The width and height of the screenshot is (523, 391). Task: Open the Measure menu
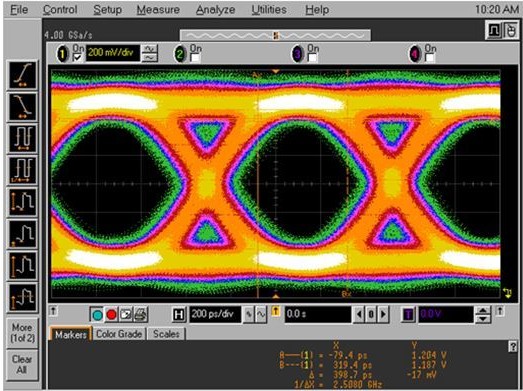tap(158, 10)
